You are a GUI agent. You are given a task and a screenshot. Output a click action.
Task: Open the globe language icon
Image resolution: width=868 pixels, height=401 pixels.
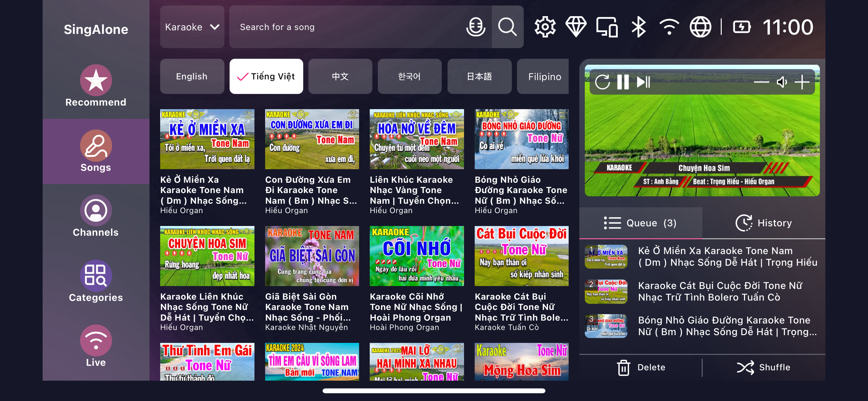(x=700, y=26)
